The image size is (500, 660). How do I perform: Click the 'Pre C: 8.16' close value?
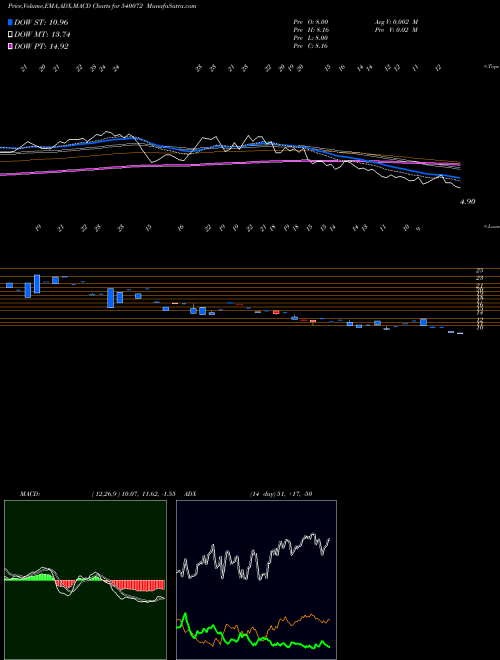(x=311, y=46)
